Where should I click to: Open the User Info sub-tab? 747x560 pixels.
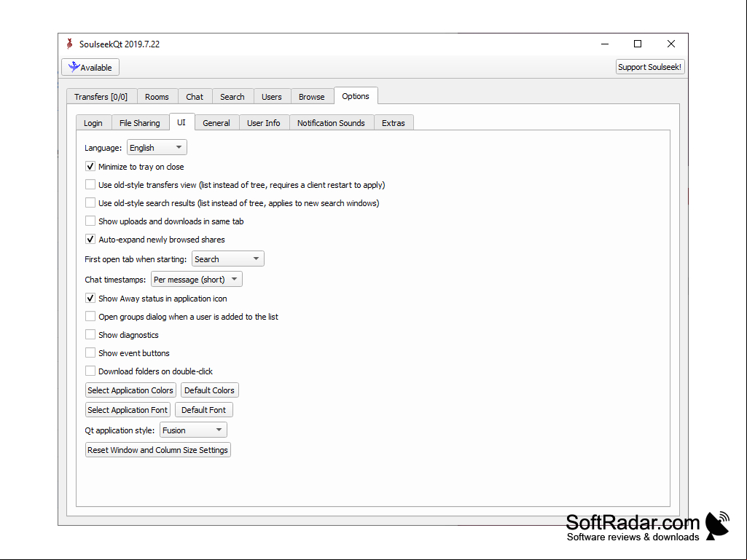[263, 123]
